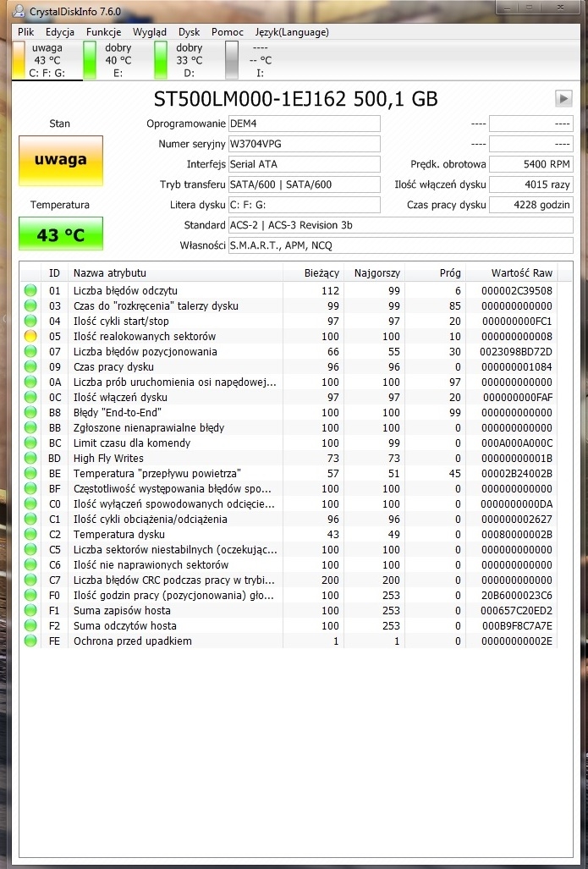Viewport: 588px width, 869px height.
Task: Click status icon for Limit czasu dla komendy
Action: tap(30, 443)
